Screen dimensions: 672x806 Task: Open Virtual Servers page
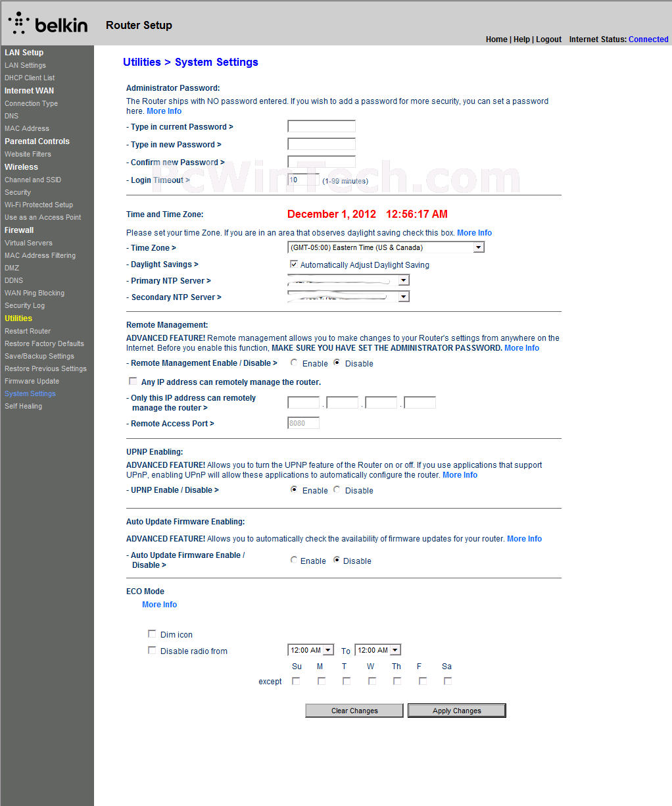pos(28,243)
